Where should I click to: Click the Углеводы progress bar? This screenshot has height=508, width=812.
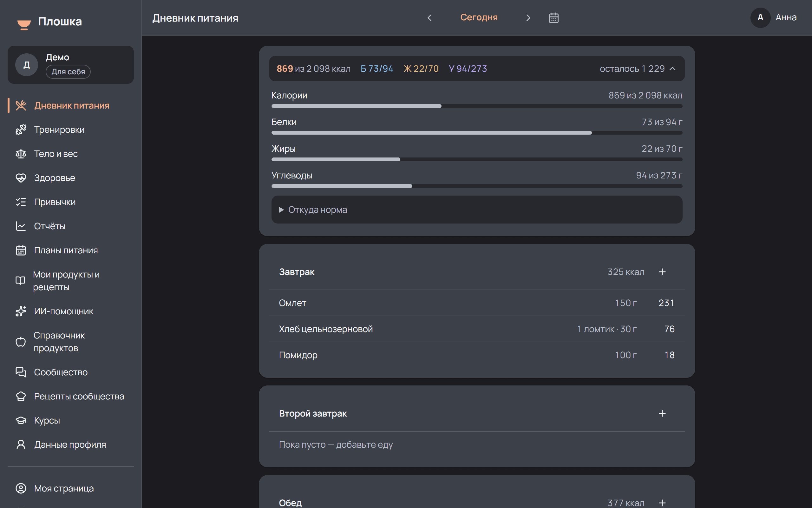tap(477, 186)
